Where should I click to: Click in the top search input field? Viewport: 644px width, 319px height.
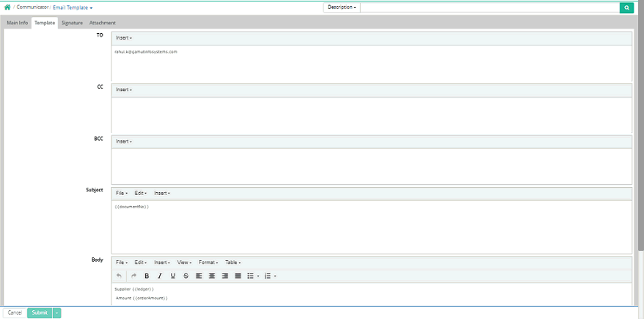489,7
